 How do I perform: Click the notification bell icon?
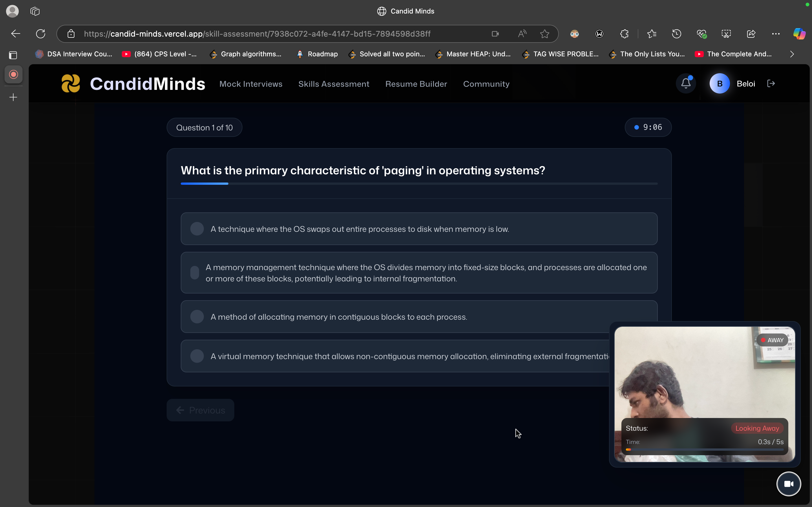pyautogui.click(x=685, y=83)
